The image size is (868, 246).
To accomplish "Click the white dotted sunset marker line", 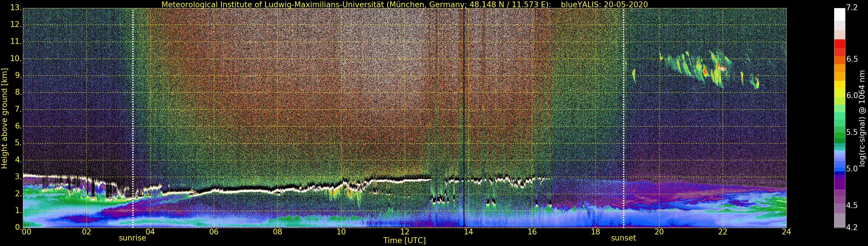I will tap(624, 118).
